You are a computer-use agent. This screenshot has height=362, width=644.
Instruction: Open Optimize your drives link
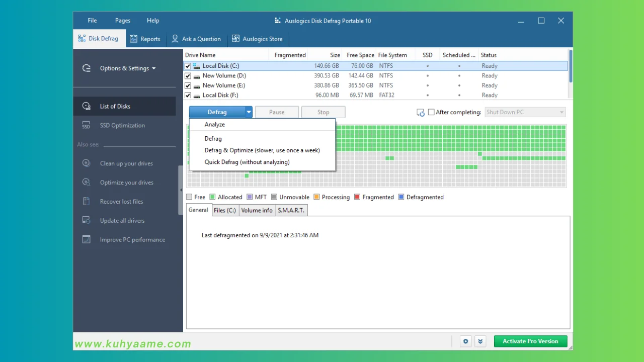point(127,183)
